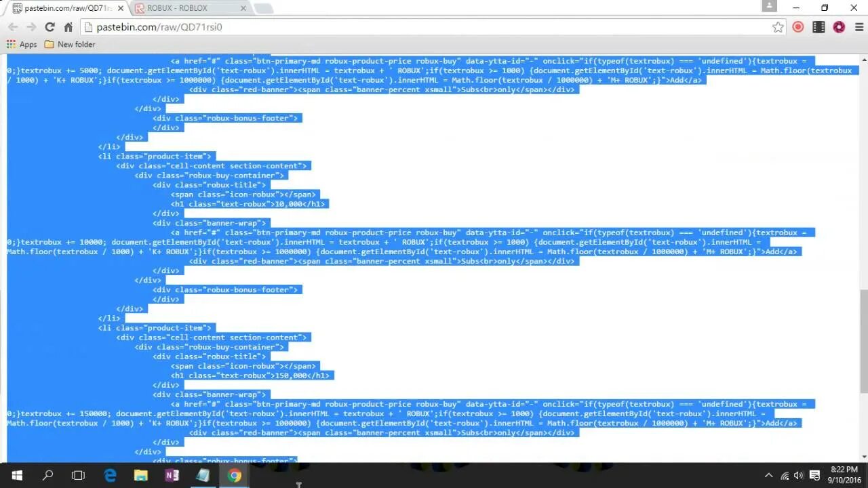The image size is (868, 488).
Task: Click the vertical scrollbar thumb
Action: click(863, 341)
